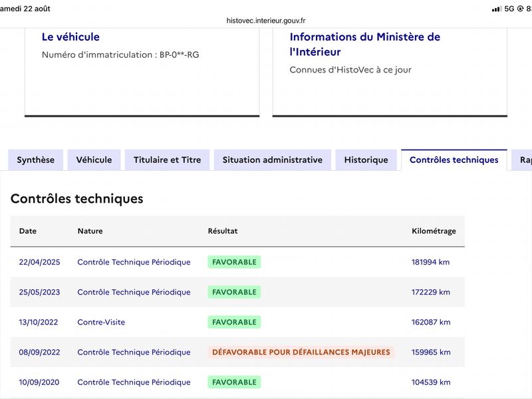Tap the cellular signal bars icon

click(497, 9)
